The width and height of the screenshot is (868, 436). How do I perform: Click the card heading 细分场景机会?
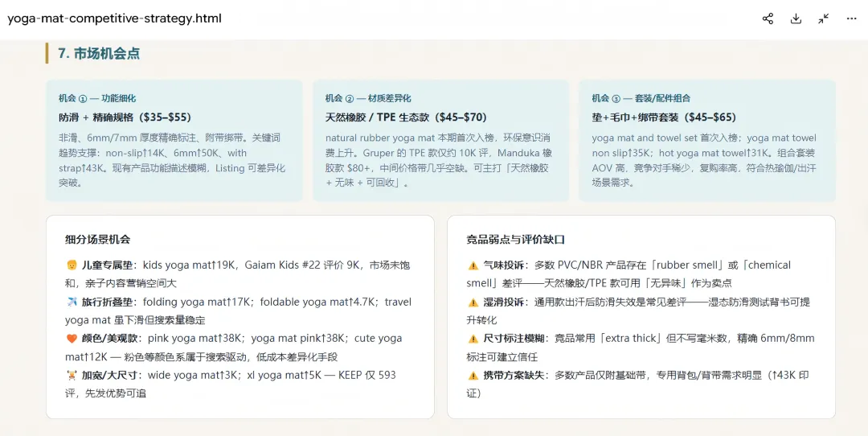(97, 240)
